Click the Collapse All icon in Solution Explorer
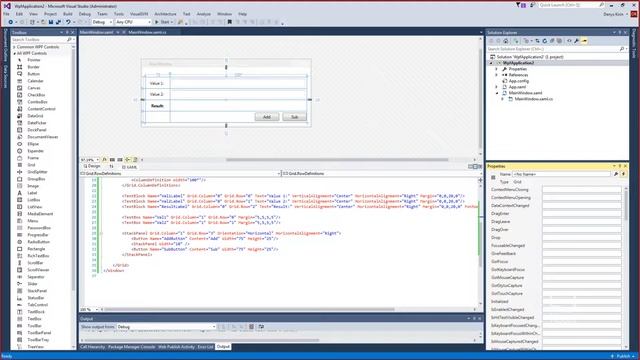 pos(552,41)
